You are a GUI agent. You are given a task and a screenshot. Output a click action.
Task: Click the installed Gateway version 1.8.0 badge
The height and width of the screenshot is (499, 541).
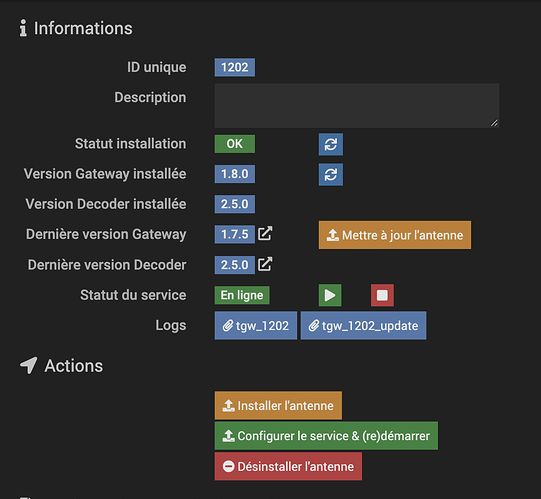point(235,174)
